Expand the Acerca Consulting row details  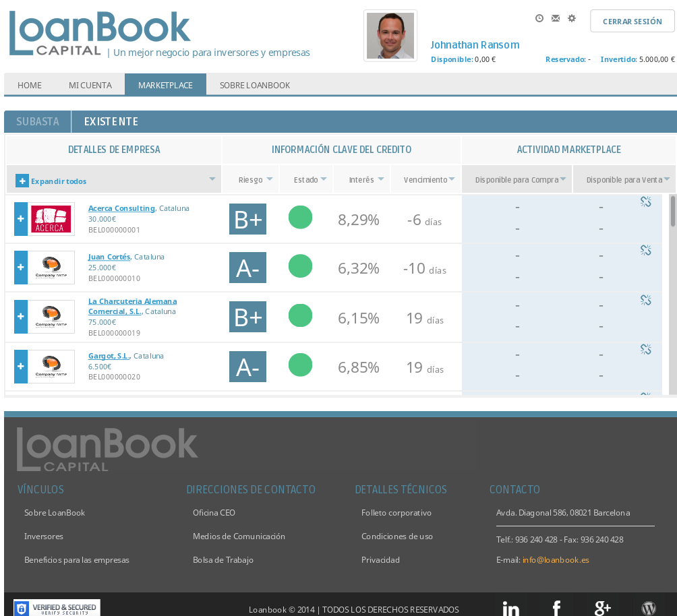tap(21, 219)
